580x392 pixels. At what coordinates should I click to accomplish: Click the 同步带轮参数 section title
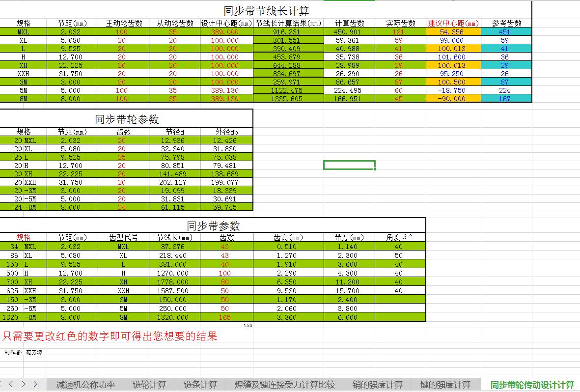coord(127,119)
